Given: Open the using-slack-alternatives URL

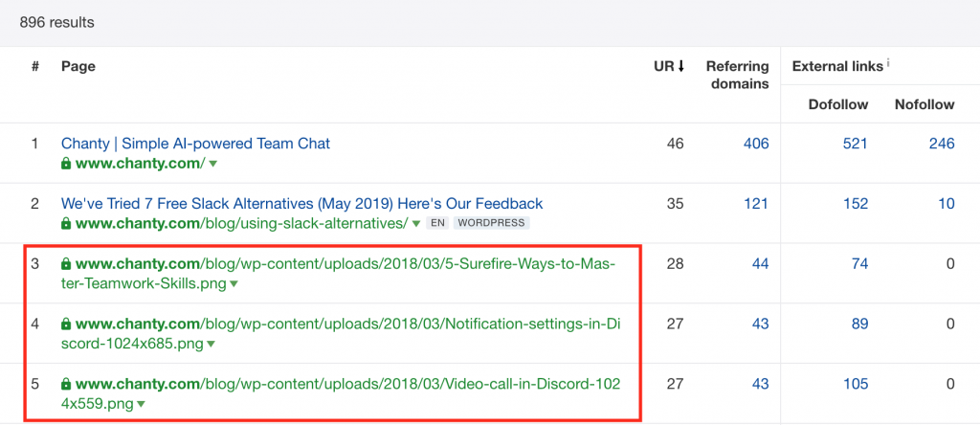Looking at the screenshot, I should tap(242, 223).
